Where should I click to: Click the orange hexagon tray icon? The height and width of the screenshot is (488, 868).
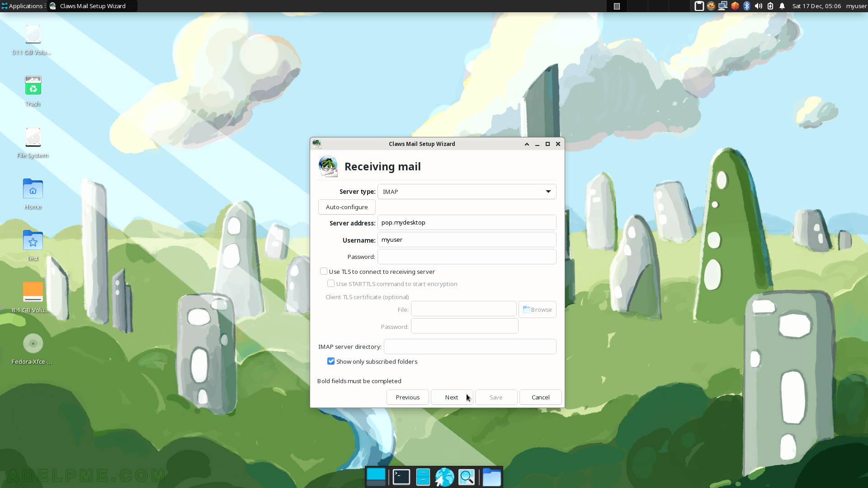tap(735, 6)
